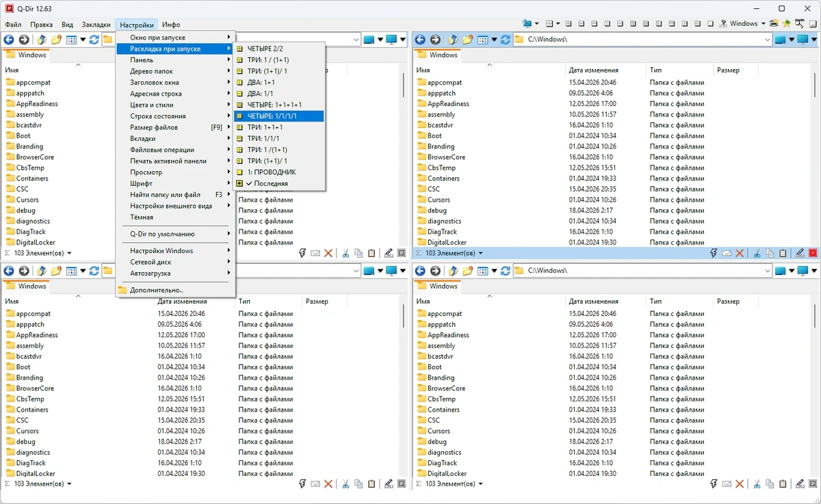
Task: Go back in the top-left pane
Action: coord(9,40)
